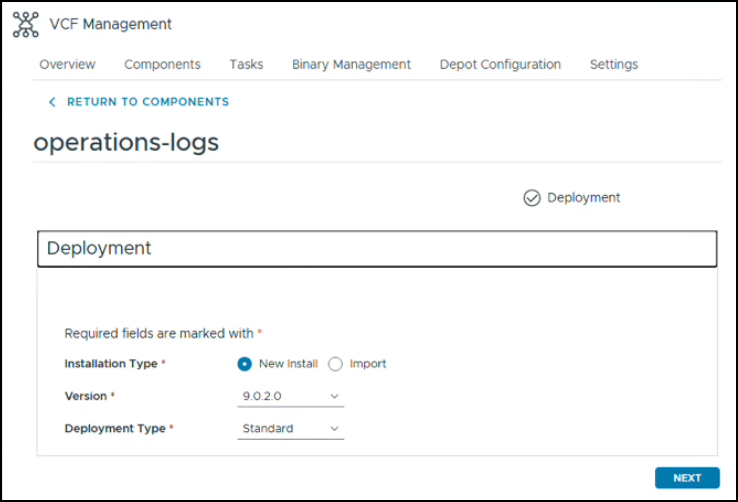Screen dimensions: 738x502
Task: Select the New Install radio button
Action: (x=245, y=364)
